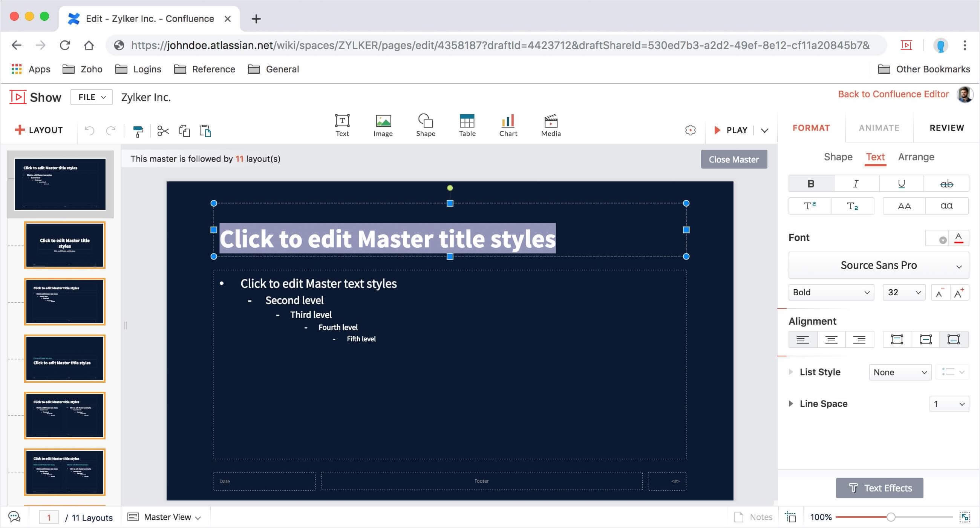Click the Cut scissors icon
The height and width of the screenshot is (528, 980).
163,131
